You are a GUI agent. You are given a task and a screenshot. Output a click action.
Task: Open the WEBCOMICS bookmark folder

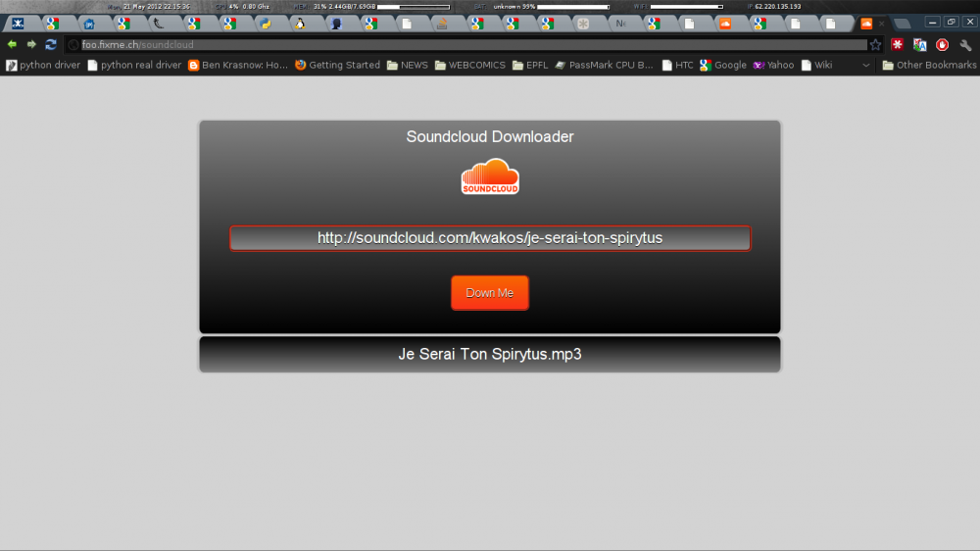469,66
